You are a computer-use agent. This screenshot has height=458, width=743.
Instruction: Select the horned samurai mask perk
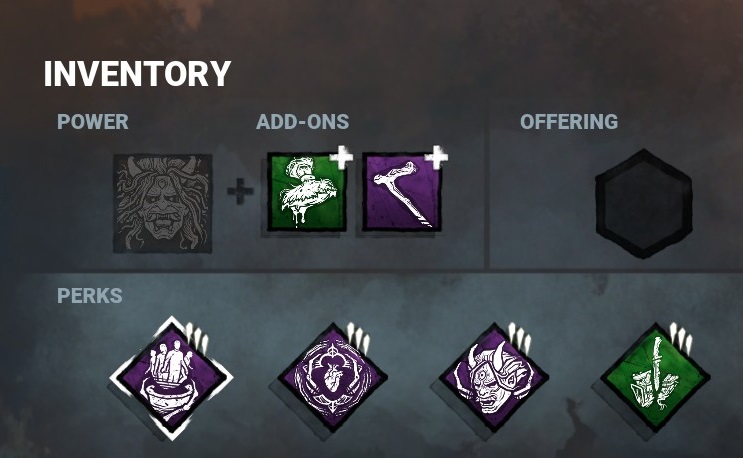click(x=494, y=377)
